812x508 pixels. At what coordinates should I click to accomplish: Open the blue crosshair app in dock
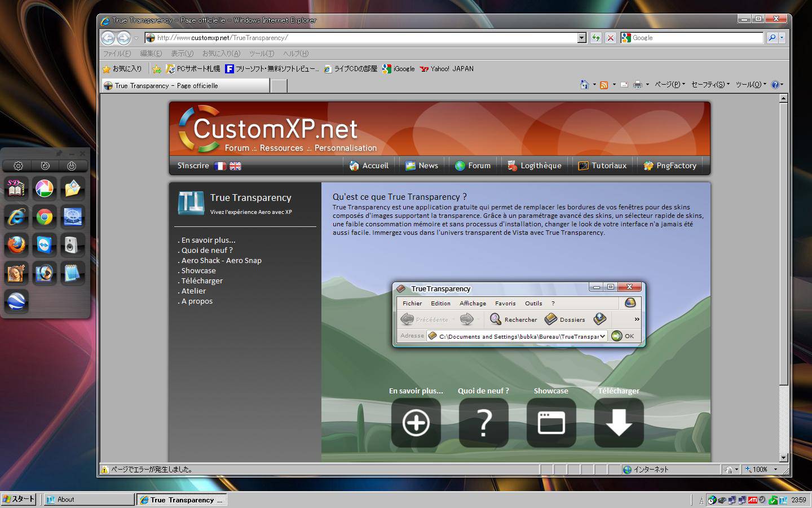(x=73, y=217)
